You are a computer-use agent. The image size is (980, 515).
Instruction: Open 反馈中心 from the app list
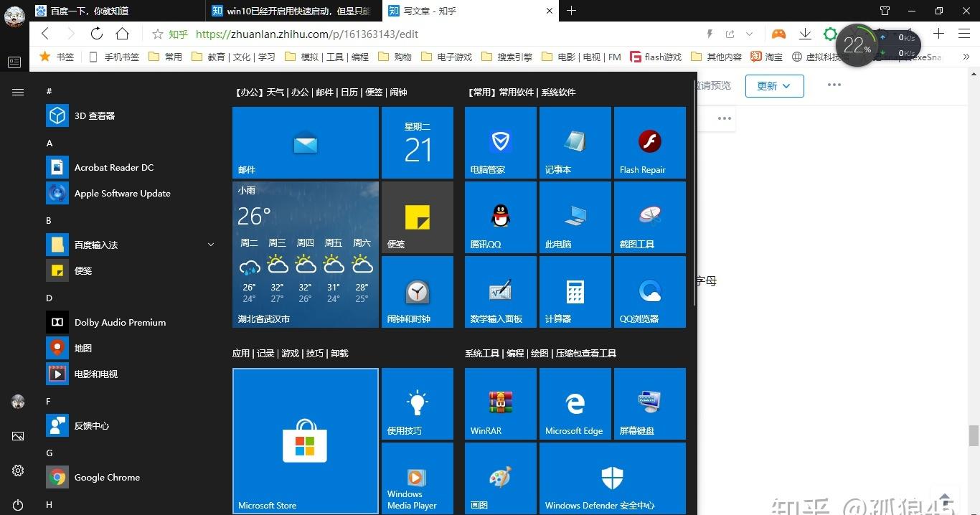pyautogui.click(x=132, y=425)
